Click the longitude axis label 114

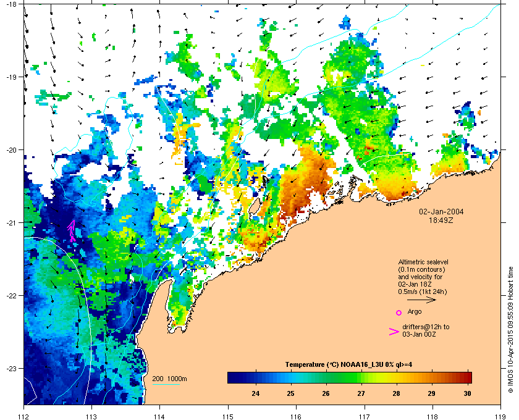[160, 416]
